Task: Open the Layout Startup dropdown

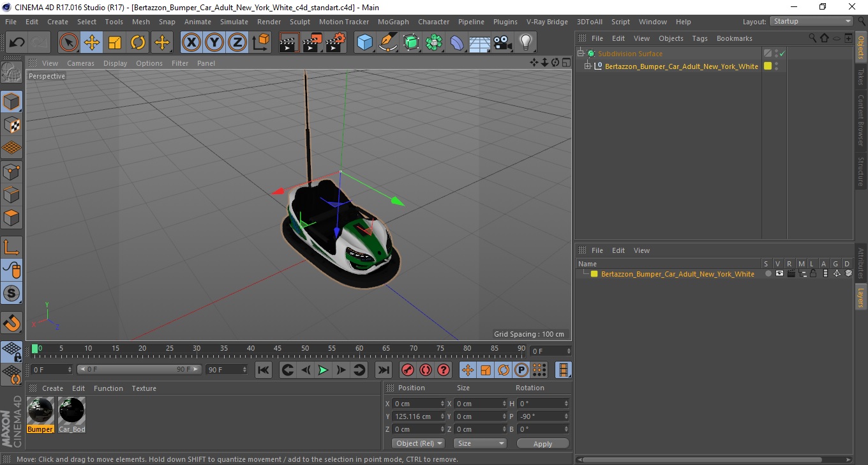Action: tap(811, 21)
